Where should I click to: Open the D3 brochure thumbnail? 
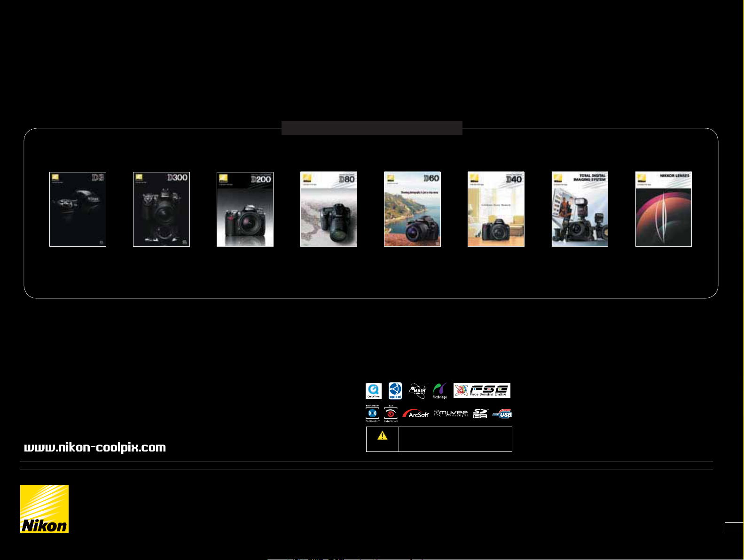[x=78, y=209]
